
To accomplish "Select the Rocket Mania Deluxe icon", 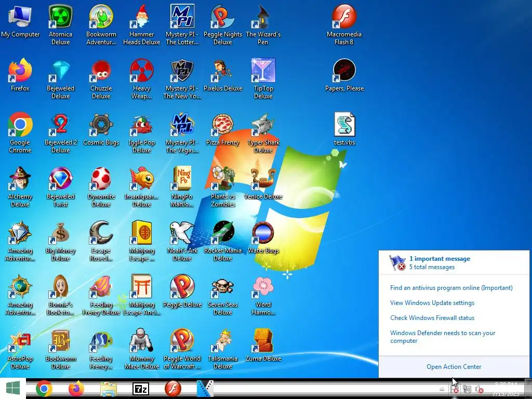I will click(x=222, y=232).
